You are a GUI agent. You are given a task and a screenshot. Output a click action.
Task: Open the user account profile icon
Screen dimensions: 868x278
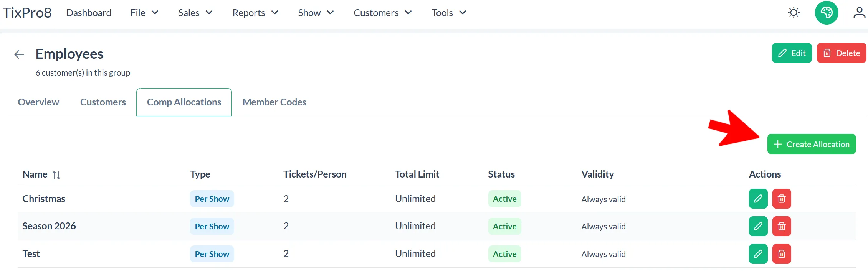point(859,13)
